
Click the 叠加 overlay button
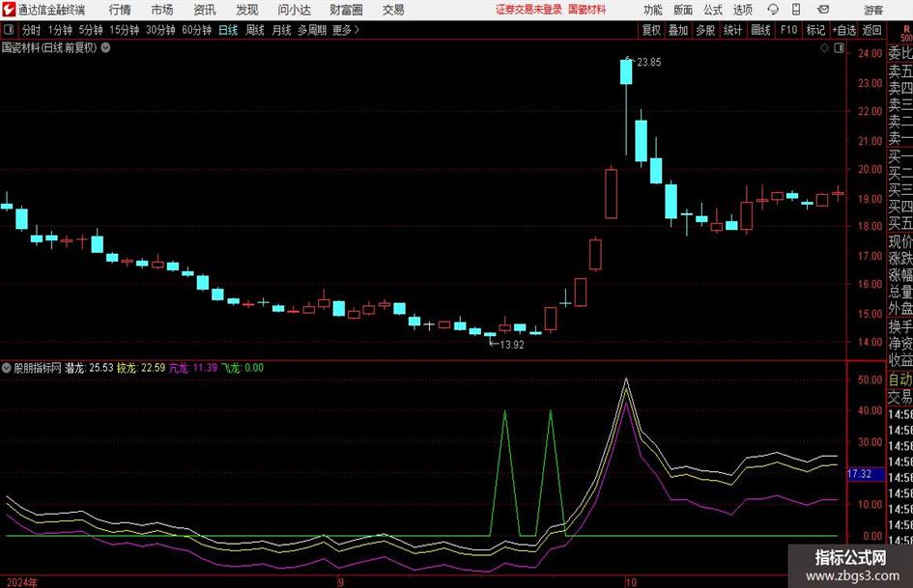tap(678, 30)
